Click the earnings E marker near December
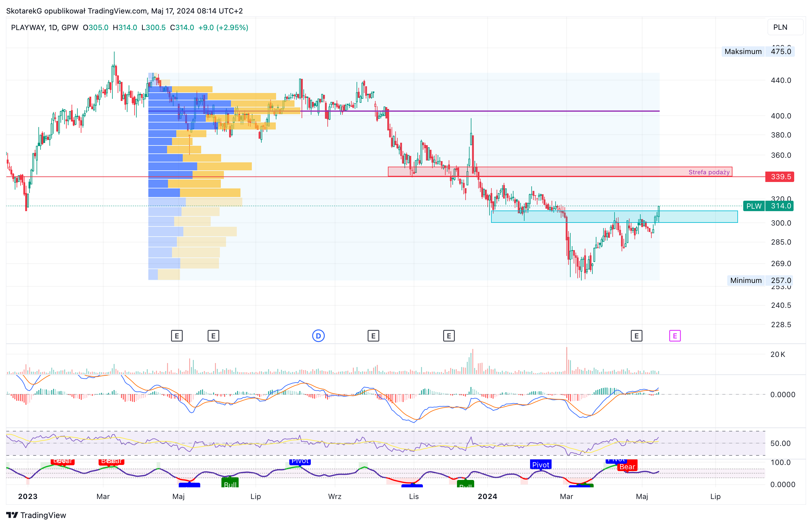 449,336
